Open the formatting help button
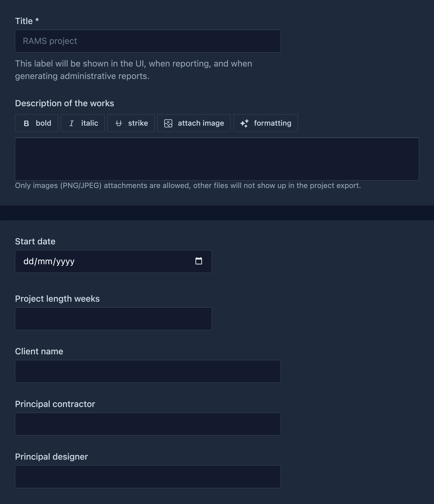Screen dimensions: 434x504 click(x=266, y=123)
